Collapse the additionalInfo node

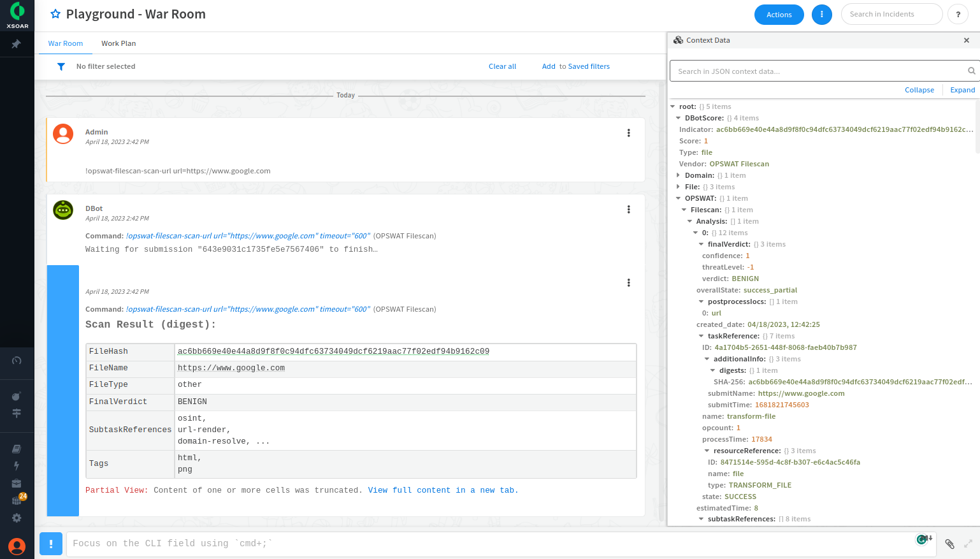tap(707, 359)
